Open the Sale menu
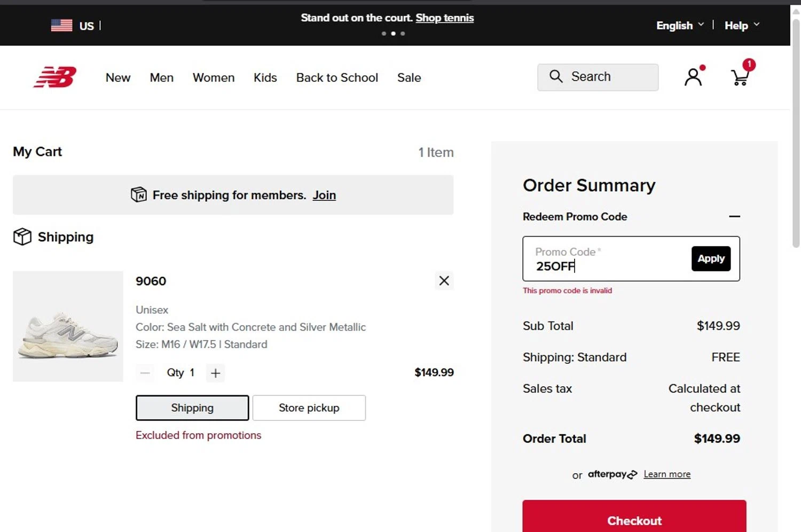This screenshot has width=801, height=532. coord(409,77)
